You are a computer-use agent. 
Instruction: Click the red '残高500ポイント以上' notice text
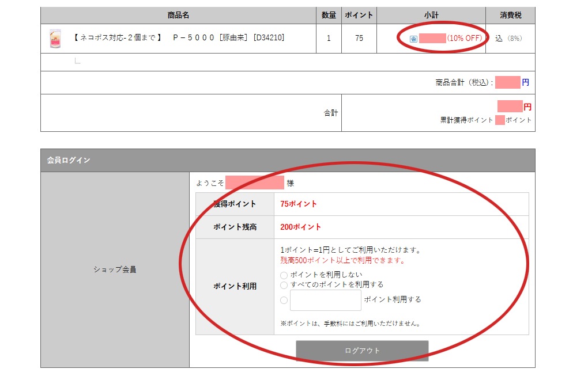click(342, 260)
